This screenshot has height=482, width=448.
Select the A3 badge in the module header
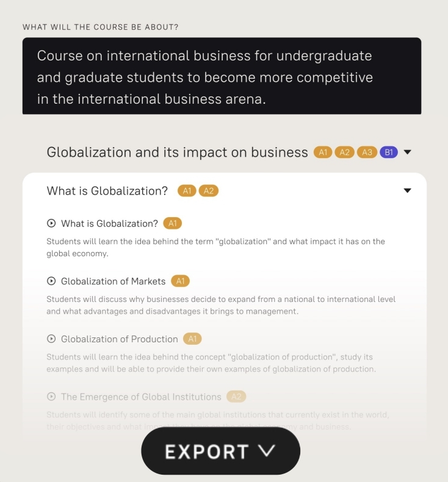coord(367,152)
